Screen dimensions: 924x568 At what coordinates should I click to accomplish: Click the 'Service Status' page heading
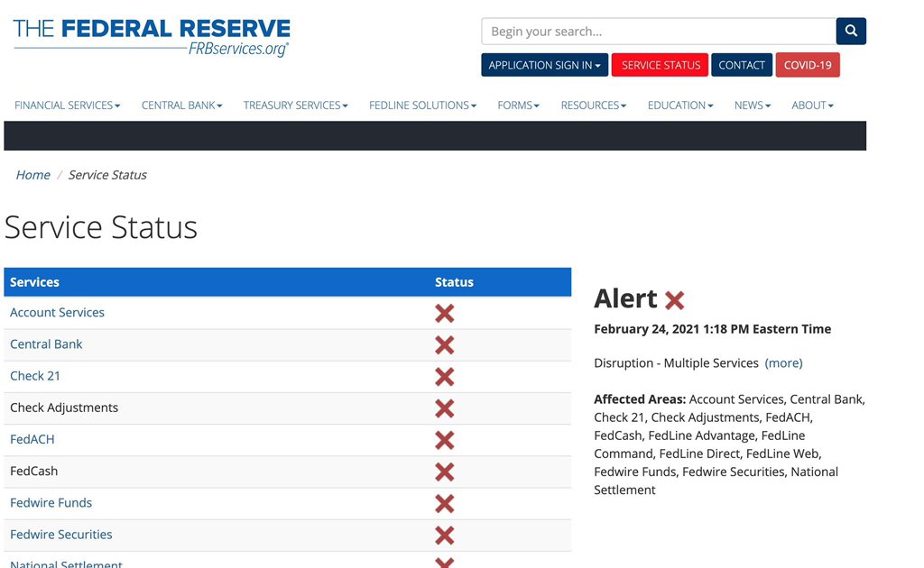[x=101, y=227]
